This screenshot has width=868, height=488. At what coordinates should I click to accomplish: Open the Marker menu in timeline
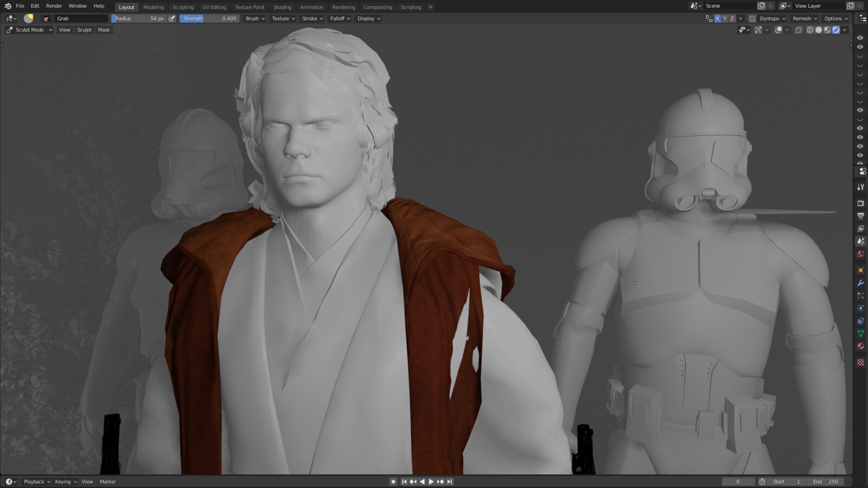coord(107,481)
